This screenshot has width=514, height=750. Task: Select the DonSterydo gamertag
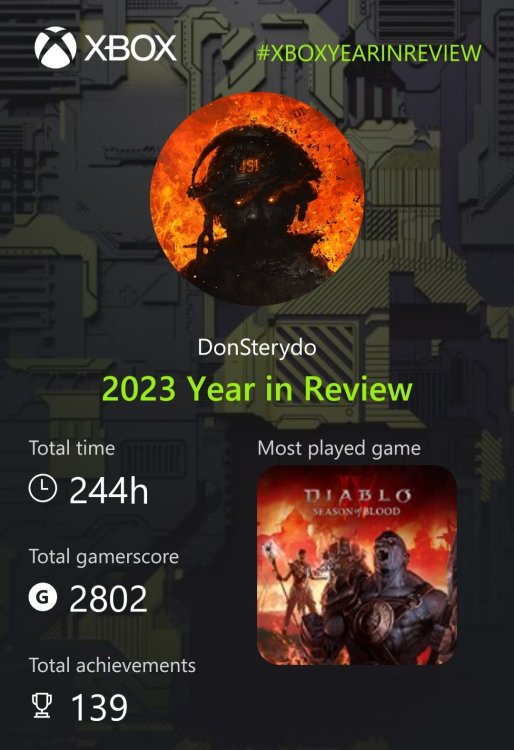pyautogui.click(x=257, y=348)
